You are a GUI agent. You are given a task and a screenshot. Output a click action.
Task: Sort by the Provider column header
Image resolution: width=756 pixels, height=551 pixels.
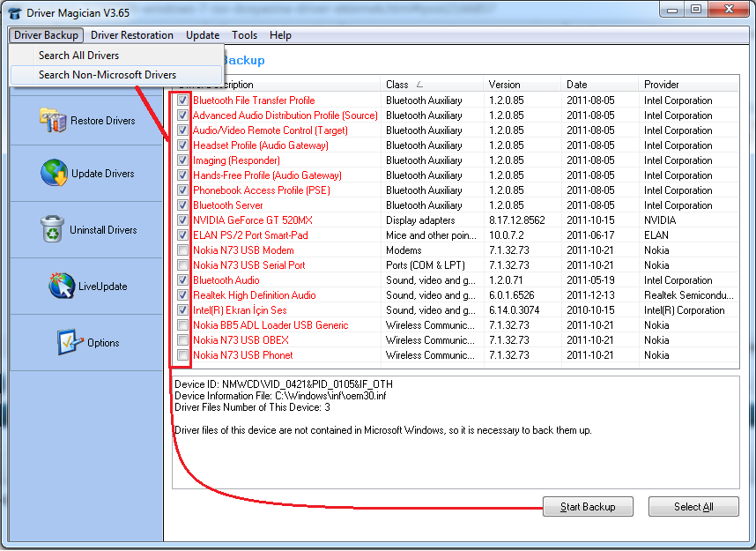688,85
